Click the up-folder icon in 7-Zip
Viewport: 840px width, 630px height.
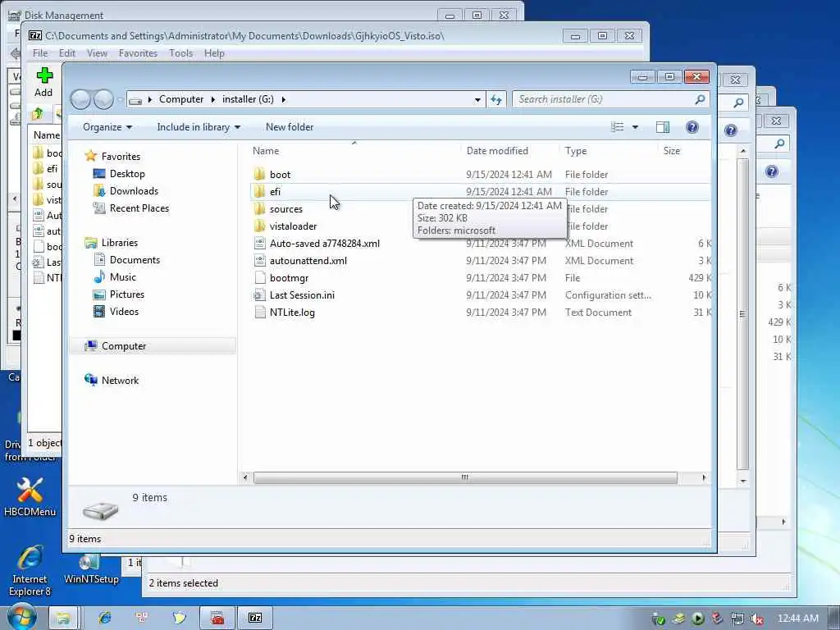(38, 113)
